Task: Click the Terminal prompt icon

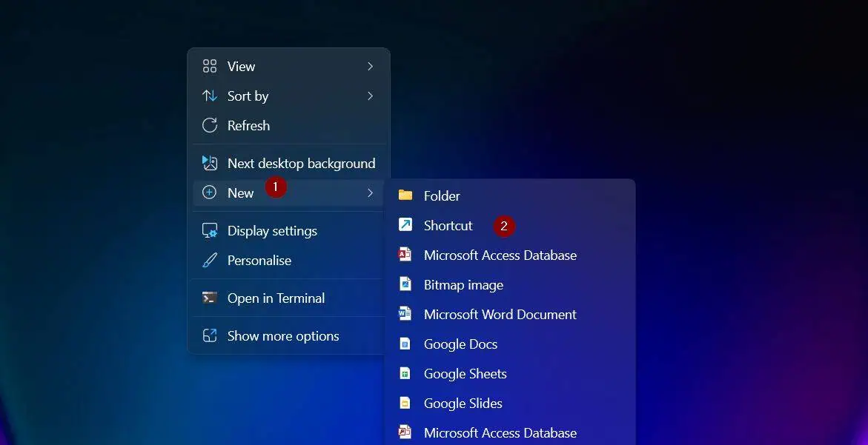Action: (x=209, y=298)
